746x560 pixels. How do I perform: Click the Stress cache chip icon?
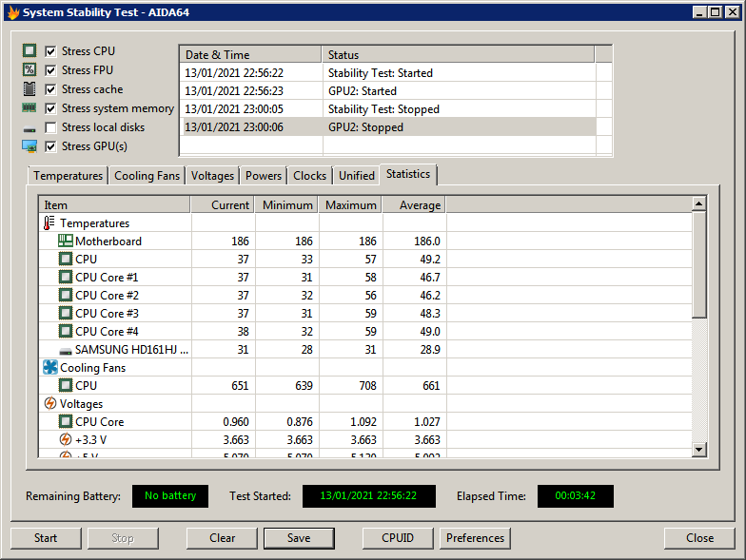coord(29,88)
